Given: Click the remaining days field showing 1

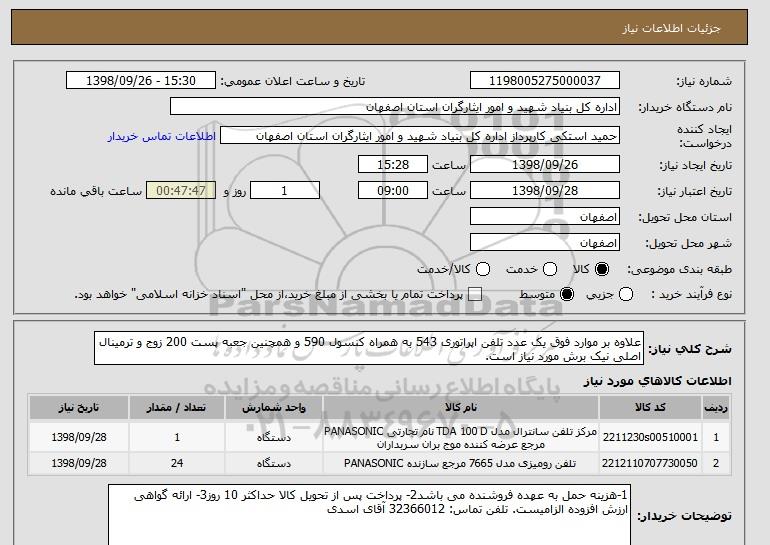Looking at the screenshot, I should (285, 191).
